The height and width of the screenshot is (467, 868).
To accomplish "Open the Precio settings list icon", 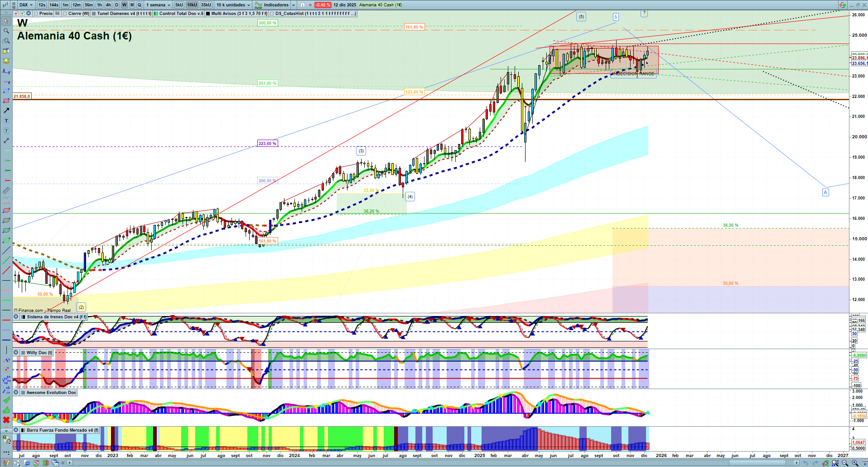I will click(58, 14).
